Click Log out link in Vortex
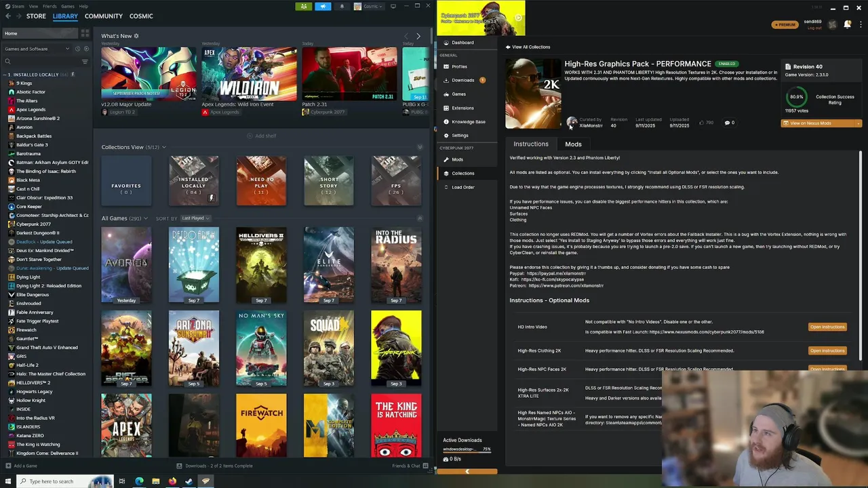 click(x=814, y=28)
